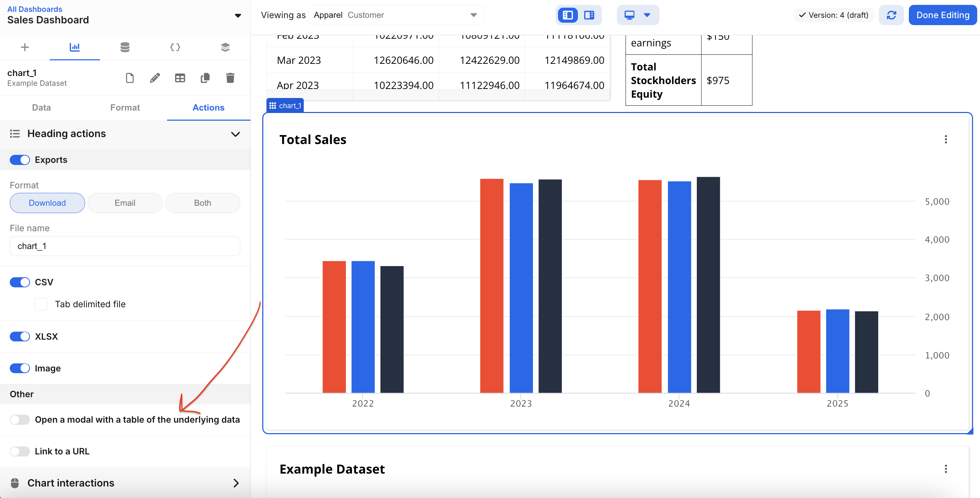Screen dimensions: 980x498
Task: Open the stacked layers icon tab
Action: point(225,47)
